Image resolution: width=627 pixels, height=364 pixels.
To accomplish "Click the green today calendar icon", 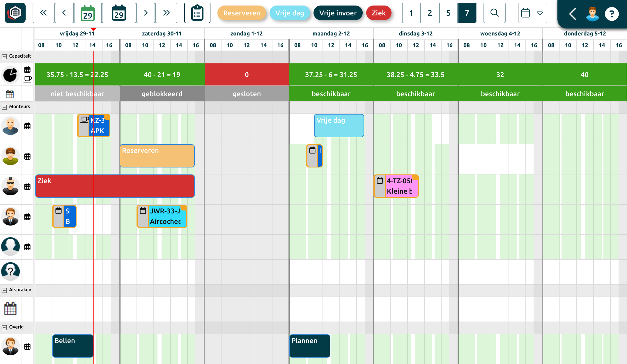I will [x=88, y=13].
